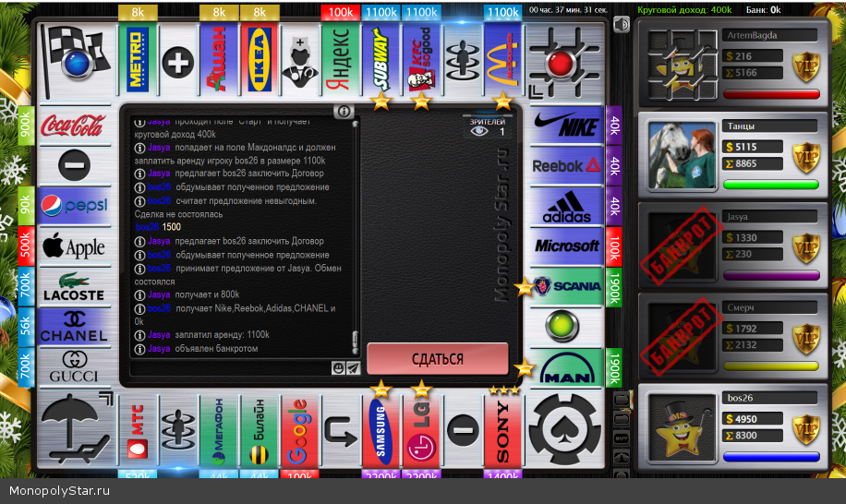Click the small BUY button on side panel
This screenshot has width=846, height=504.
click(622, 438)
